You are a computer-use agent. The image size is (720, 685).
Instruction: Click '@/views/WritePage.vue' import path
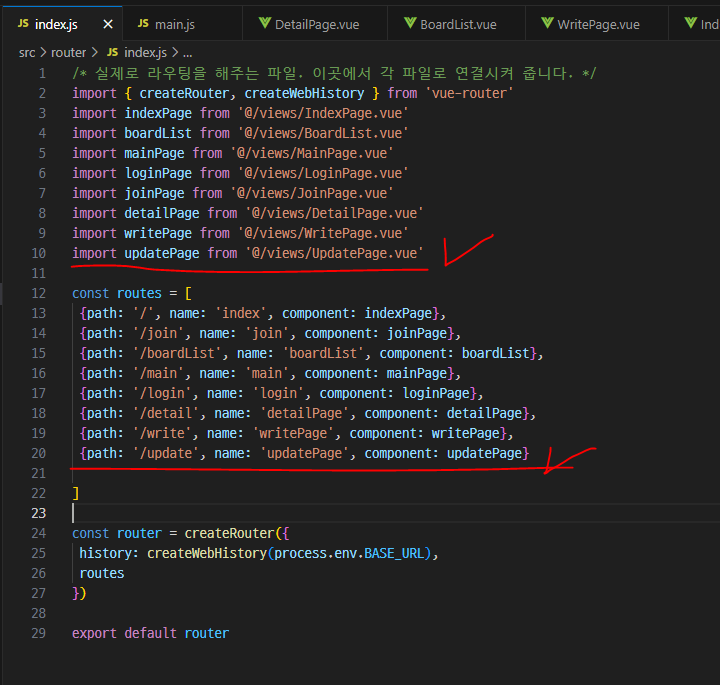pyautogui.click(x=323, y=233)
